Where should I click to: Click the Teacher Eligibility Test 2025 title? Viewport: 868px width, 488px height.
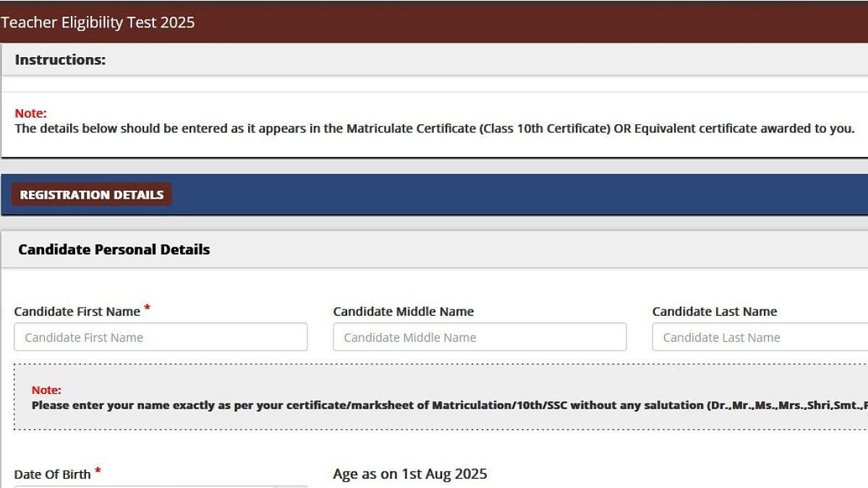tap(98, 22)
